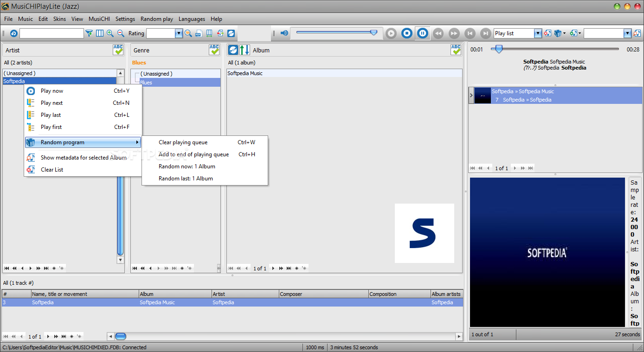Click the Album artists column header
644x352 pixels.
click(446, 294)
